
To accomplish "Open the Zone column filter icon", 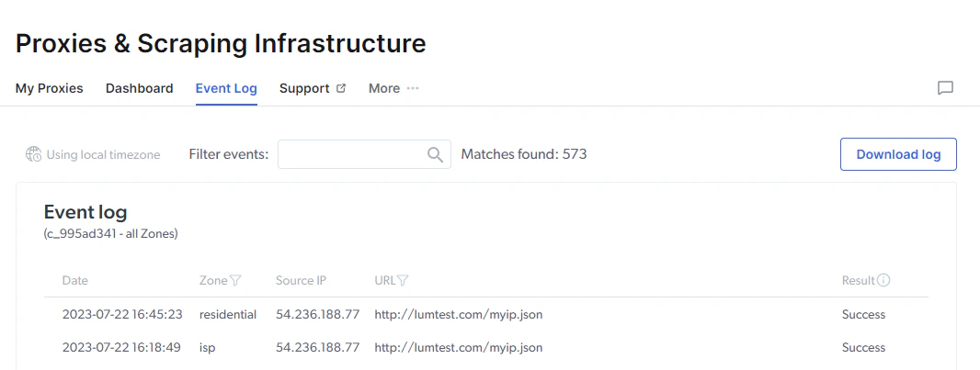I will [235, 281].
